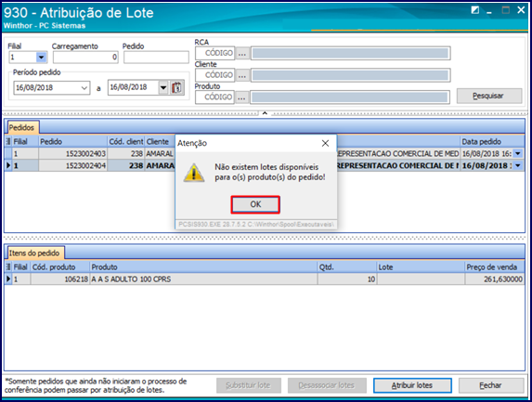Select order row 1523002404

[265, 165]
